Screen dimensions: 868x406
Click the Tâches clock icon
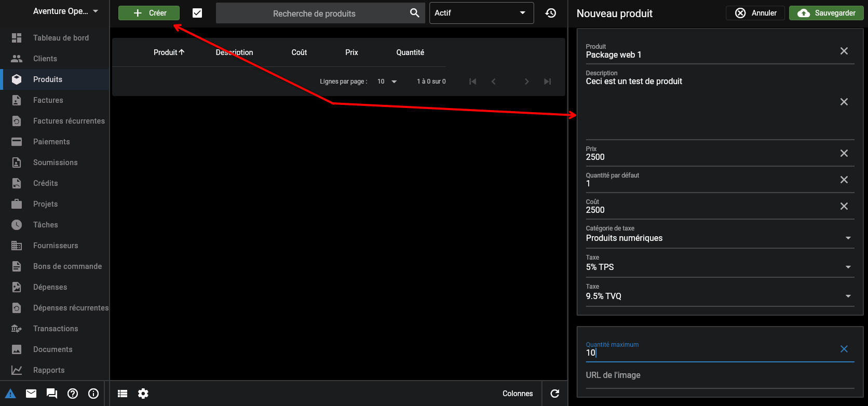pos(17,225)
